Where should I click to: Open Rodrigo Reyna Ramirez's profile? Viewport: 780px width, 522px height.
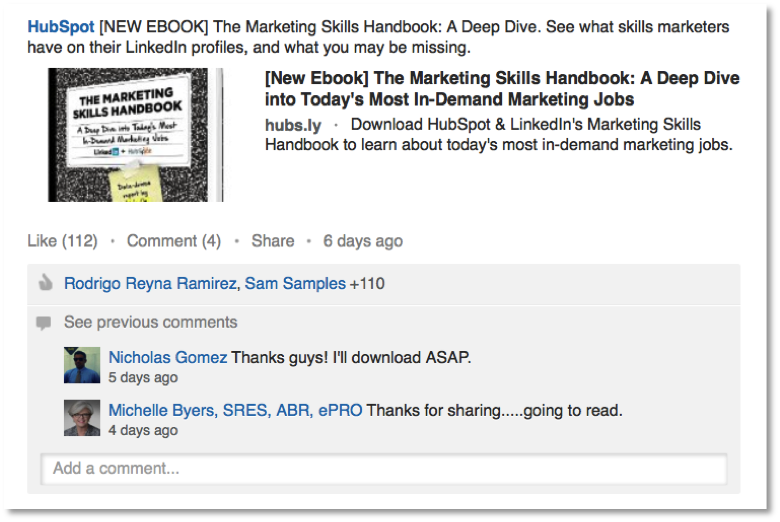pos(150,283)
